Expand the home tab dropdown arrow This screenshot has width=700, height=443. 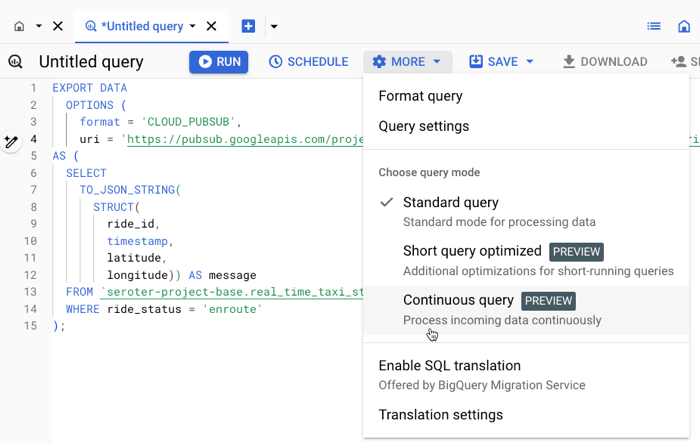(39, 26)
